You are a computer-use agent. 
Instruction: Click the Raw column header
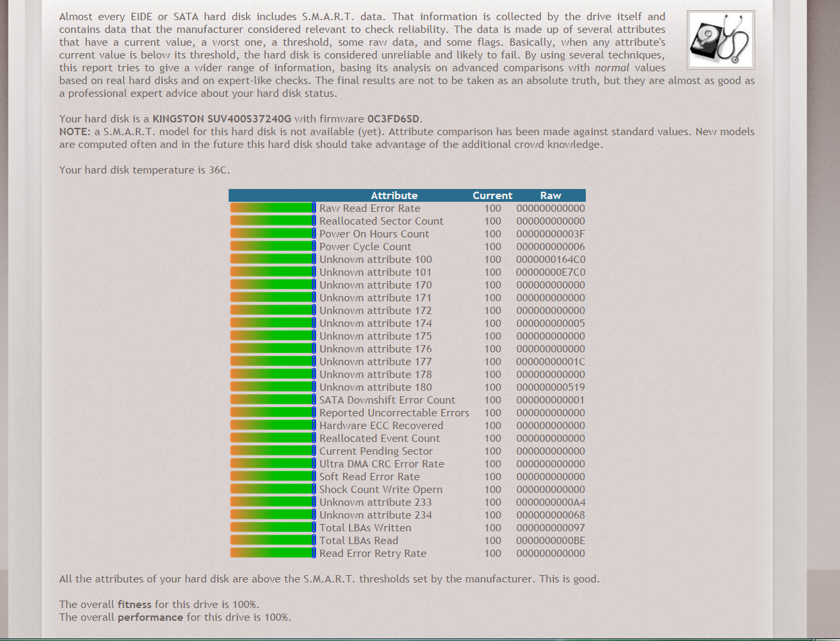tap(550, 196)
